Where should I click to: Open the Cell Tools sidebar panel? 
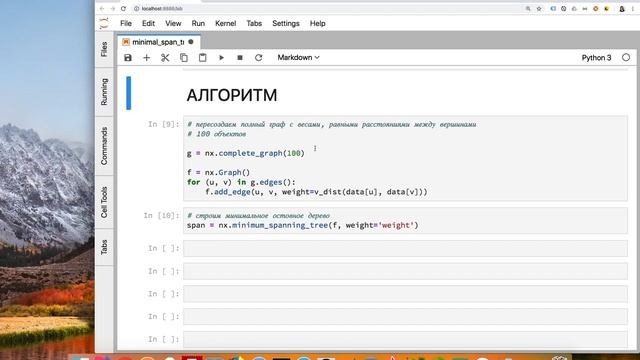pos(104,202)
